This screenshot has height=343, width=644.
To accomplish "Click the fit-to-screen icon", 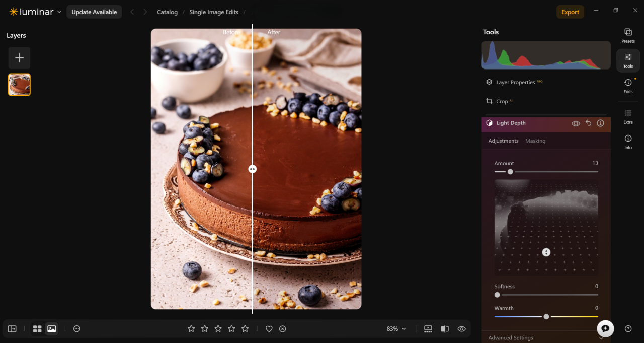I will tap(428, 329).
